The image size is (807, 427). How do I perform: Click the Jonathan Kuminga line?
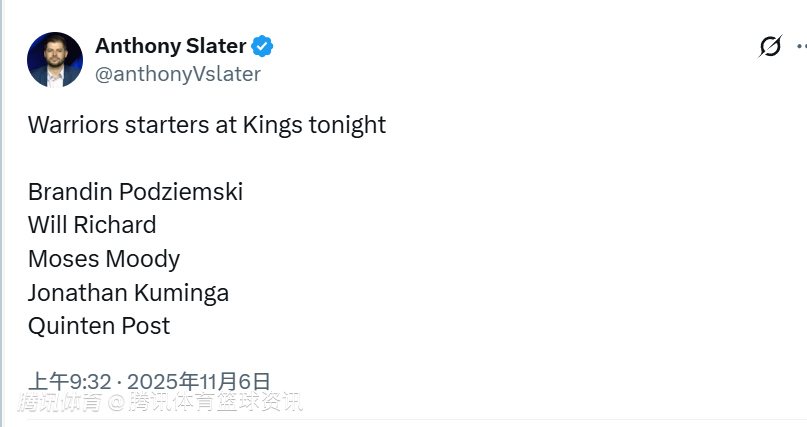[128, 292]
